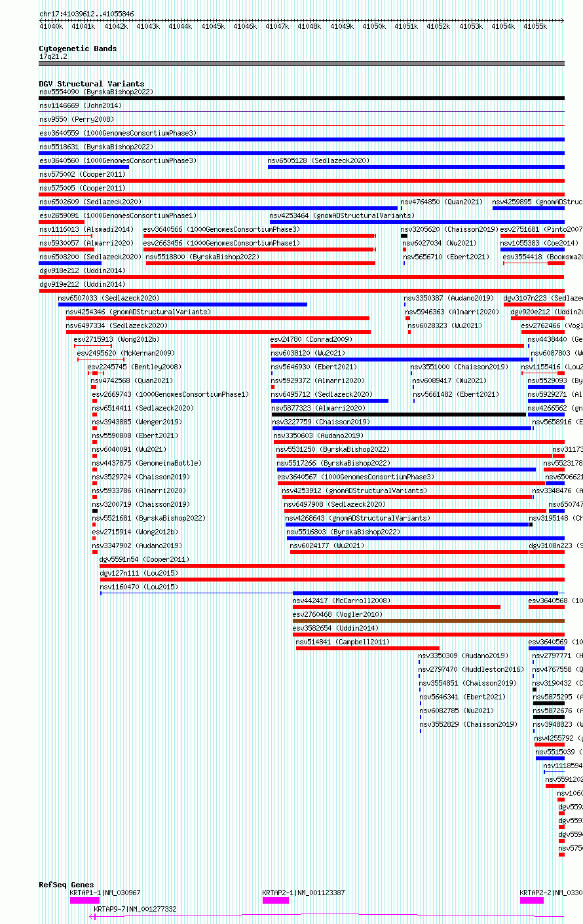Click dgv919e212 (Uddin2014) variant label
Viewport: 583px width, 924px height.
[83, 284]
